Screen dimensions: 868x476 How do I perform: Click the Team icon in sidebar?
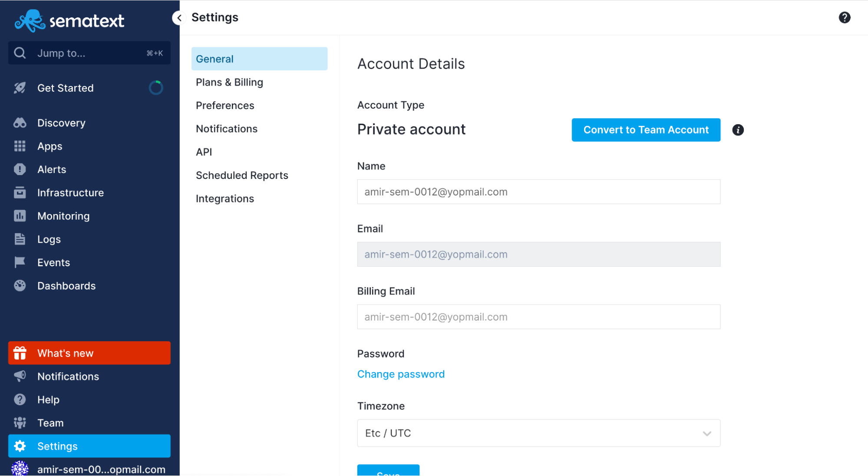point(20,423)
